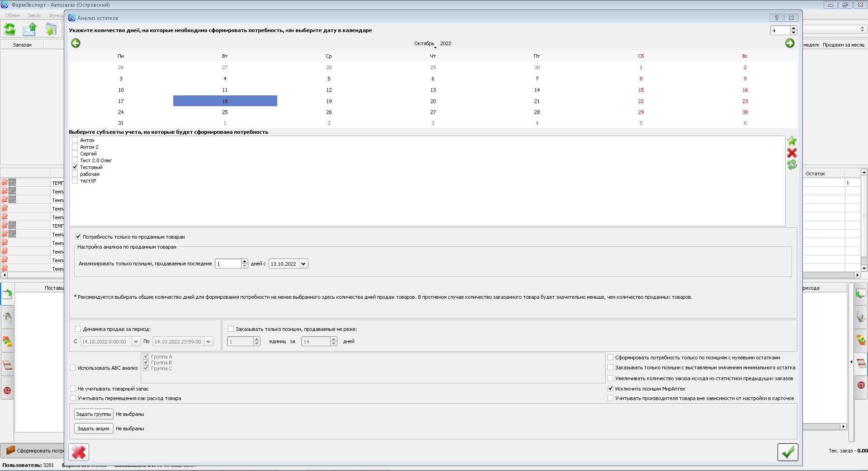Confirm with the green checkmark button

(x=787, y=452)
